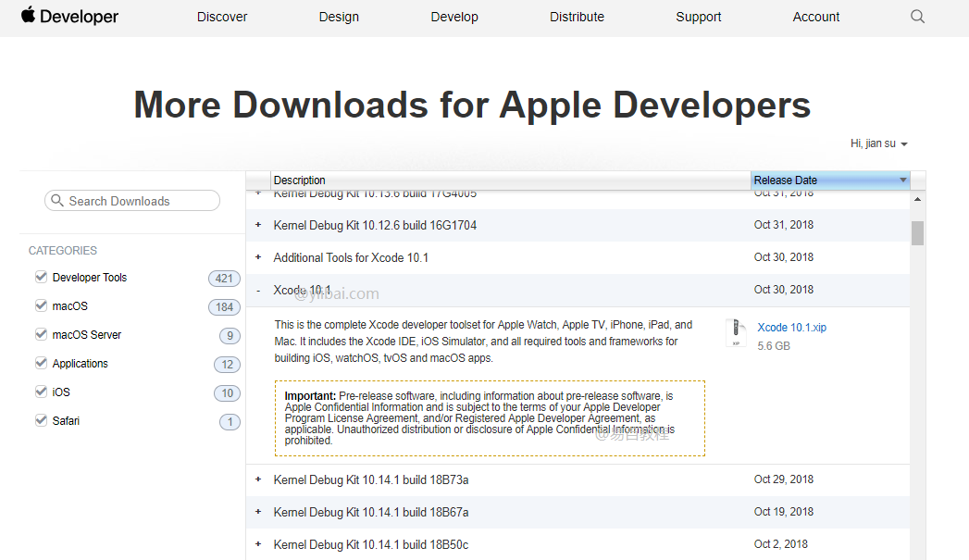Expand Kernel Debug Kit 10.14.1 build 18B67a
Screen dimensions: 969x560
(258, 512)
